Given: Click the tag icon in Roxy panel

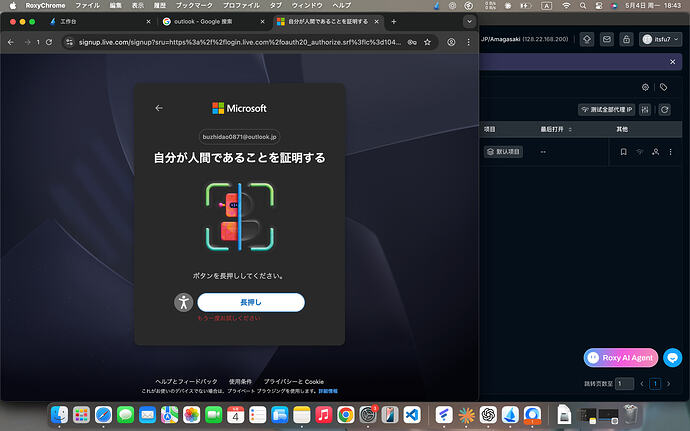Looking at the screenshot, I should [663, 87].
